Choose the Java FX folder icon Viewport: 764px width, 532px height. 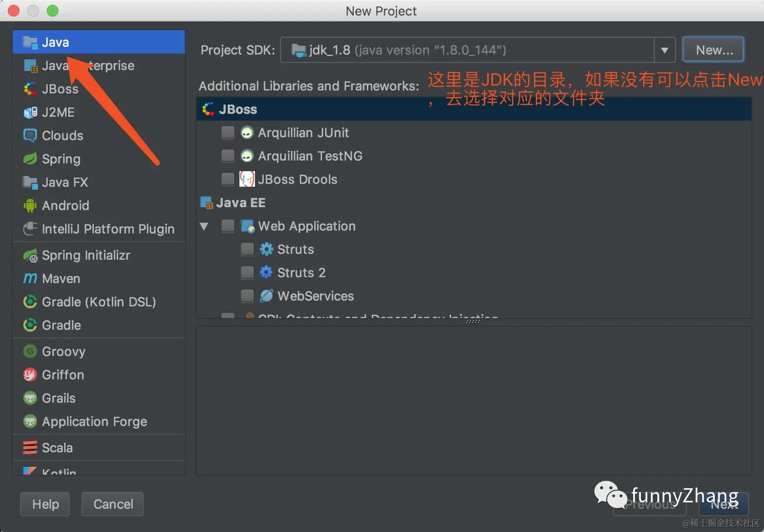pyautogui.click(x=30, y=182)
